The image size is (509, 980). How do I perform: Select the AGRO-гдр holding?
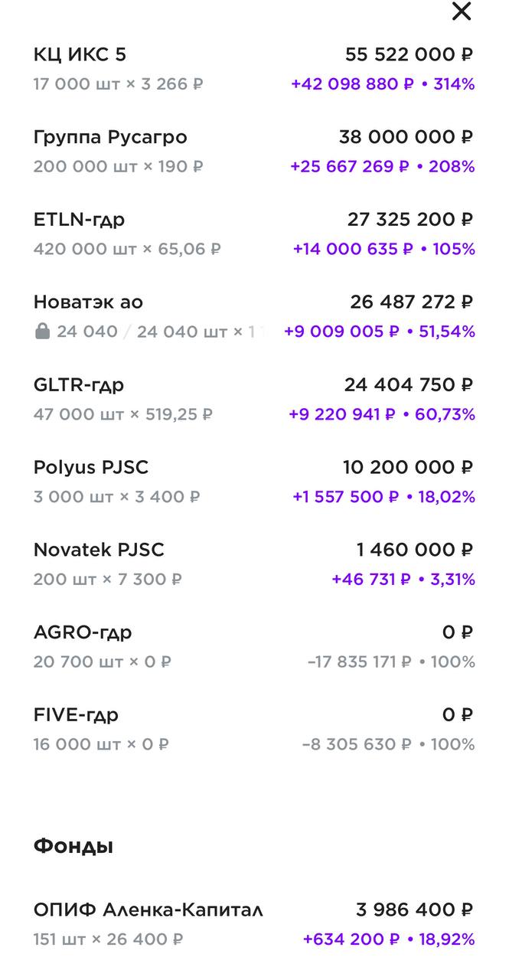point(83,633)
